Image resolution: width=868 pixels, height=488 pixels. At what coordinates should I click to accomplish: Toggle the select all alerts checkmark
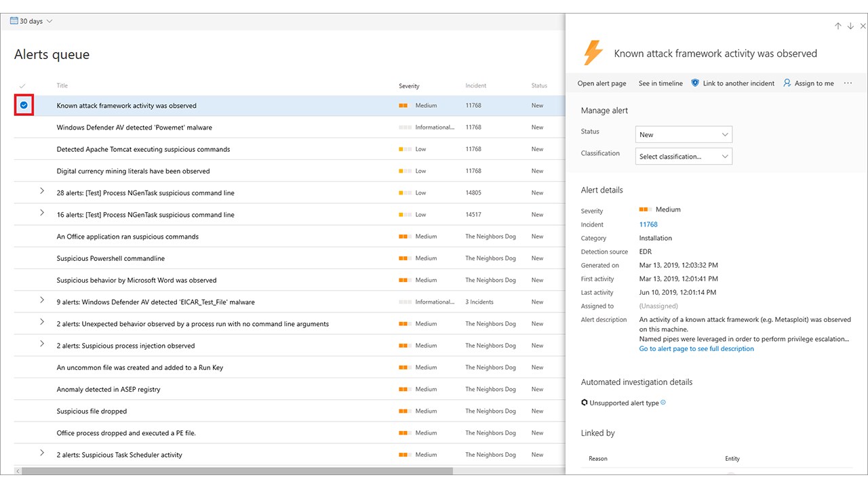(x=22, y=86)
